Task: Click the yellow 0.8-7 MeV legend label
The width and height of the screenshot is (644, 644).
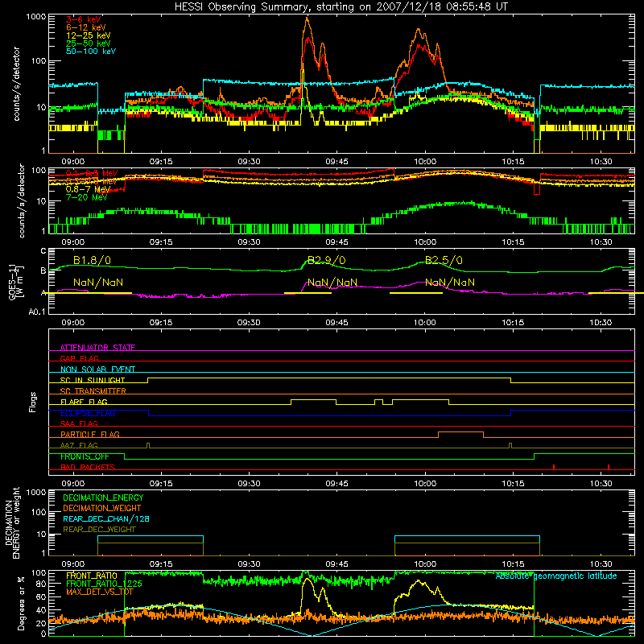Action: point(88,189)
